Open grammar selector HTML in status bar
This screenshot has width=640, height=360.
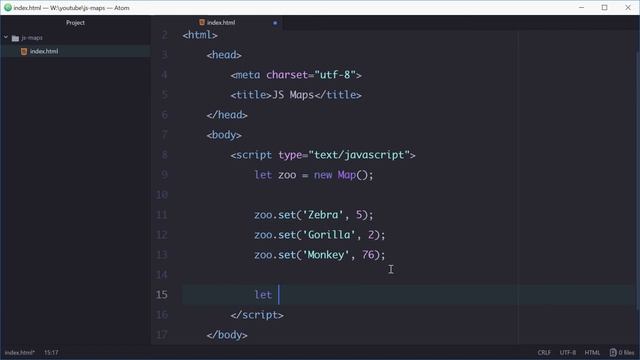(x=592, y=352)
